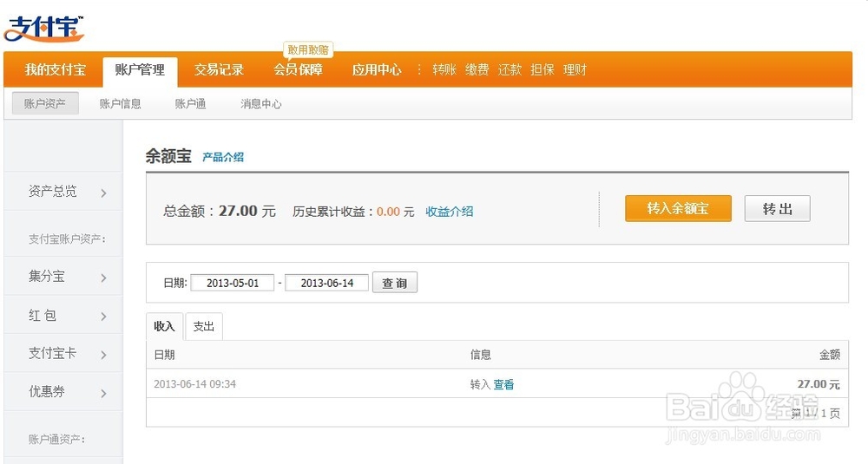Open 集分宝 in the sidebar
Viewport: 868px width, 464px height.
coord(47,276)
